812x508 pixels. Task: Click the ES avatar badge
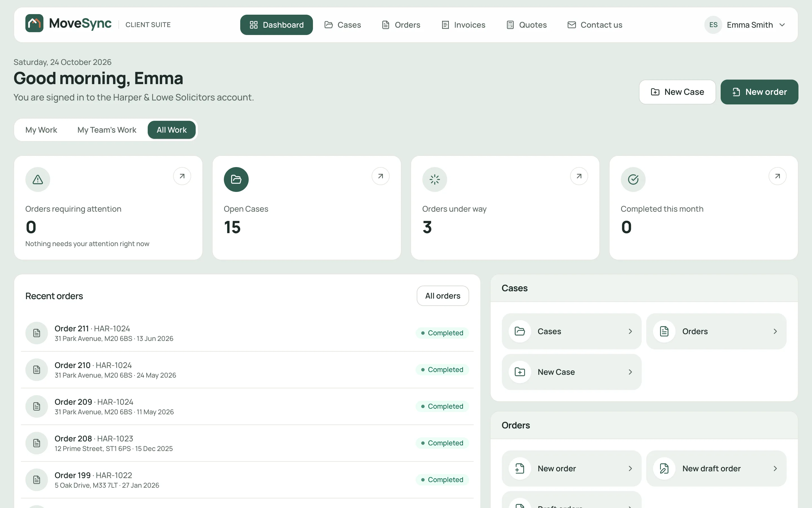(x=713, y=25)
